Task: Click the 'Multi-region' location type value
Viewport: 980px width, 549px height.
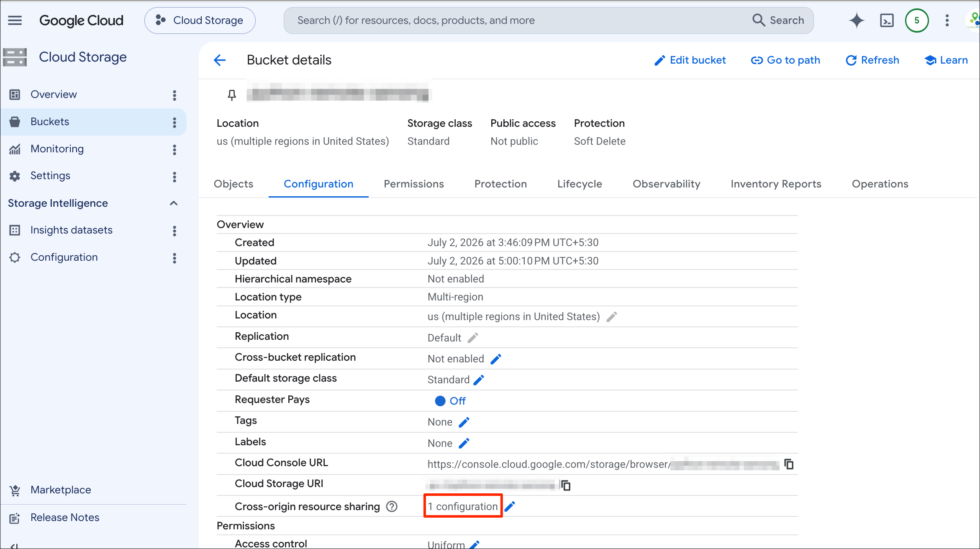Action: tap(455, 297)
